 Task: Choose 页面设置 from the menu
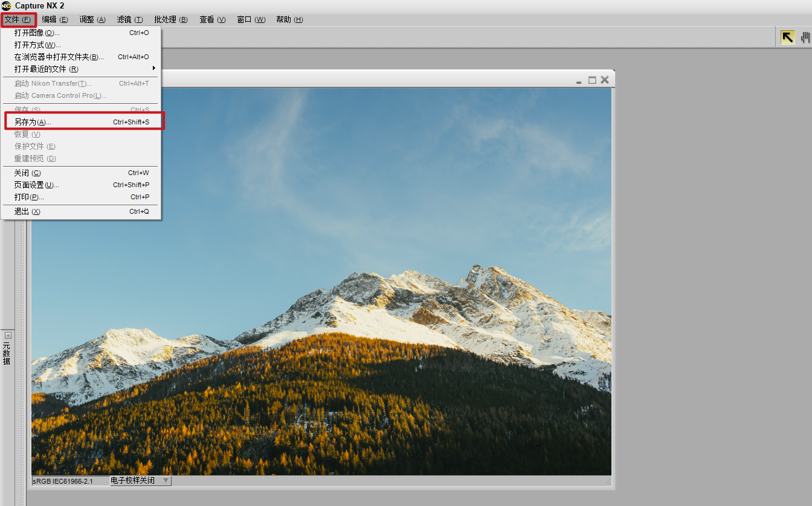point(37,185)
